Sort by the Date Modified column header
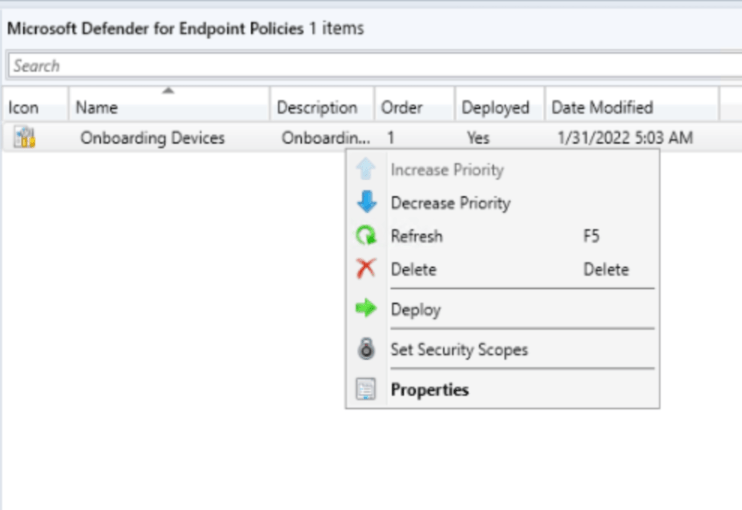This screenshot has height=510, width=742. click(x=602, y=107)
